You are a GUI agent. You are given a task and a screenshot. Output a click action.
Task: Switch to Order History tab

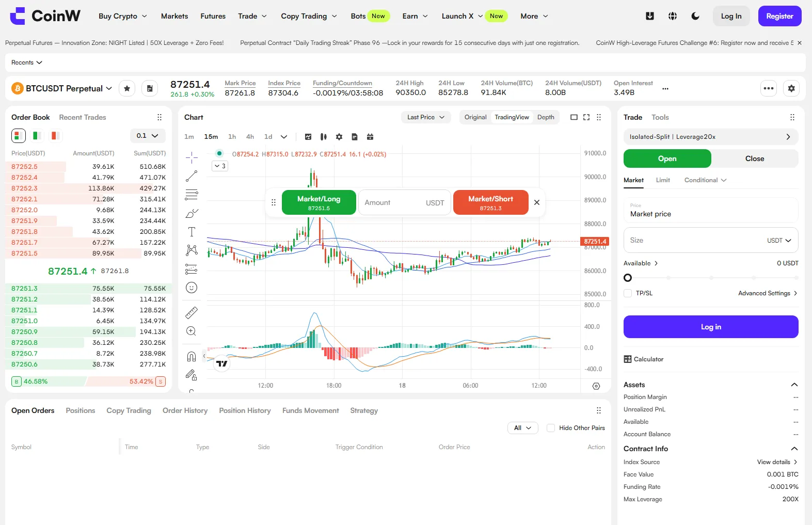[185, 410]
